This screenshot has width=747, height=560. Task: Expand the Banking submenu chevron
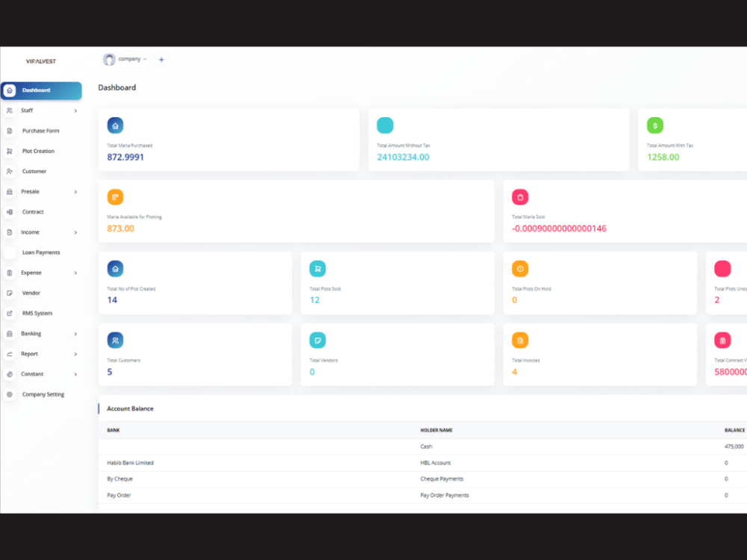pyautogui.click(x=75, y=334)
